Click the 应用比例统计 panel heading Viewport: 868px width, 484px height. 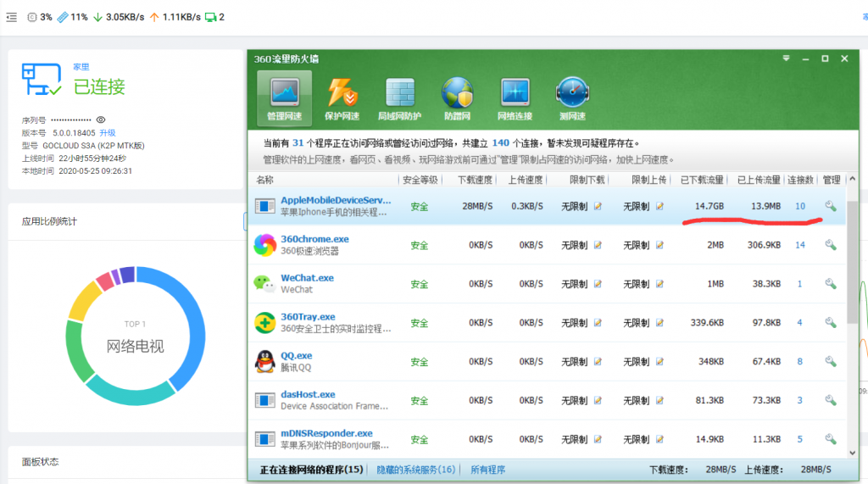(x=49, y=221)
